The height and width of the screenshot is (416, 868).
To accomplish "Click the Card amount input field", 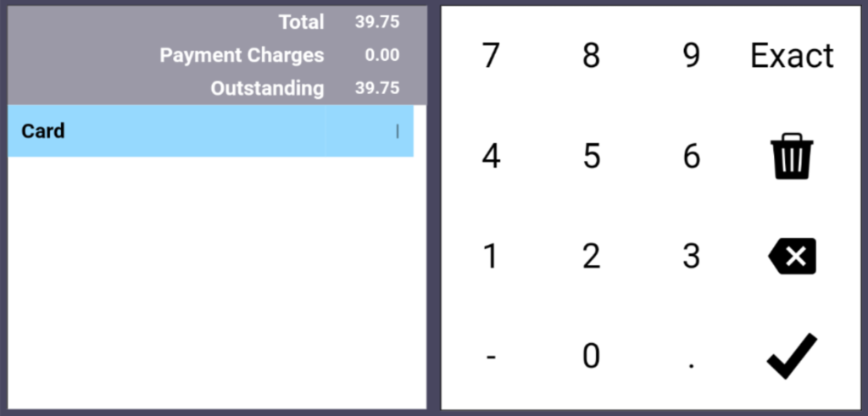I will pyautogui.click(x=370, y=131).
